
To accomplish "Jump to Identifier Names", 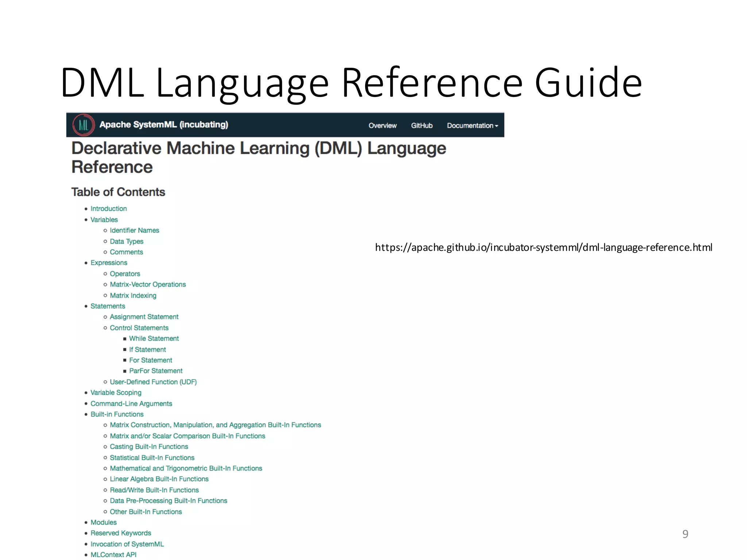I will [135, 230].
